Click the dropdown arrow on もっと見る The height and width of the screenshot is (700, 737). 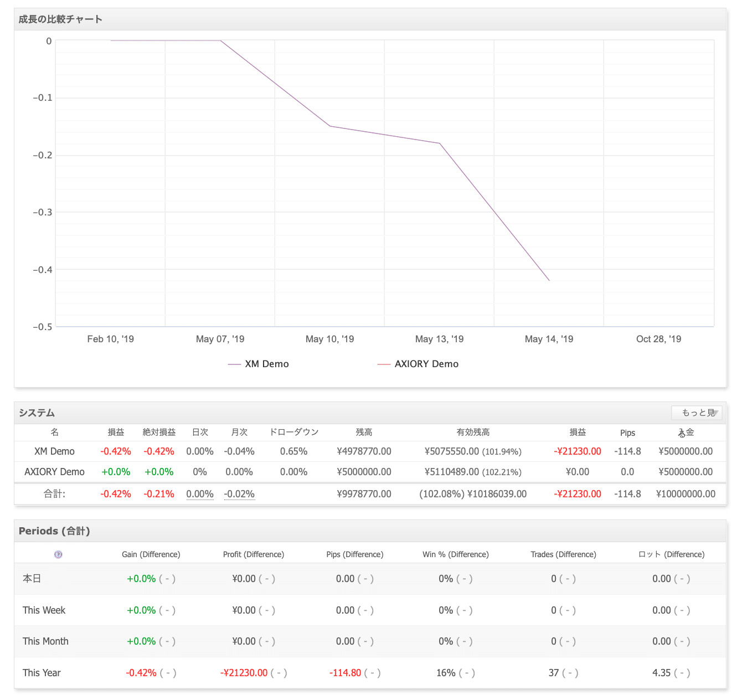coord(716,413)
